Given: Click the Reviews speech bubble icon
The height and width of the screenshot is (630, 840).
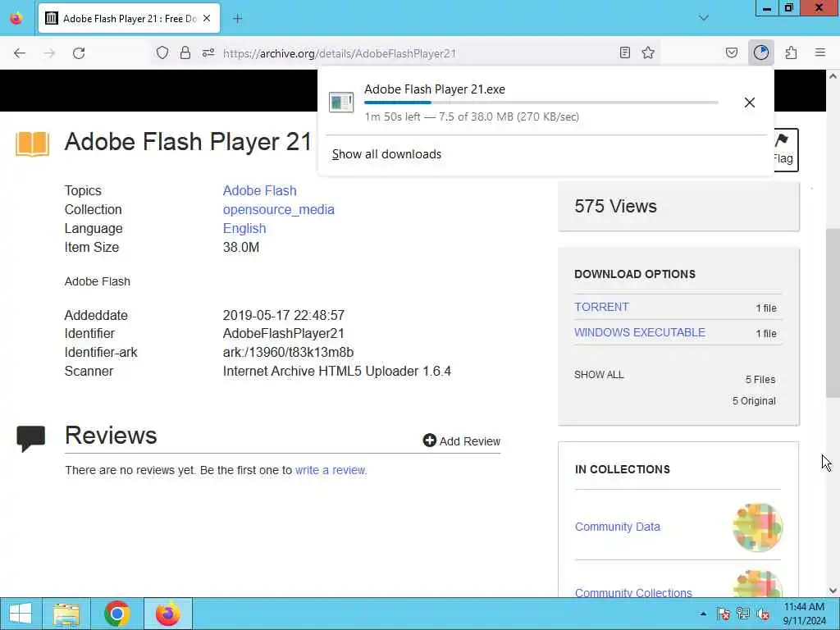Looking at the screenshot, I should click(30, 438).
